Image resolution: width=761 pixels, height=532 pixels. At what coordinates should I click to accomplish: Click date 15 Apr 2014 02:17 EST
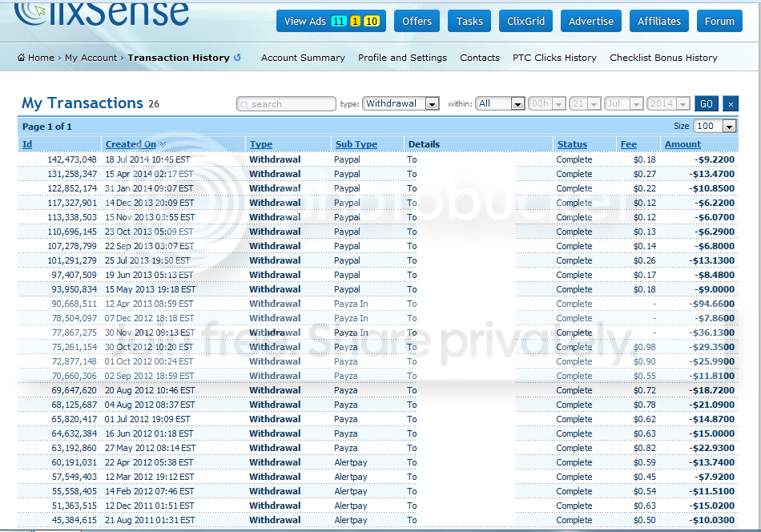[149, 174]
